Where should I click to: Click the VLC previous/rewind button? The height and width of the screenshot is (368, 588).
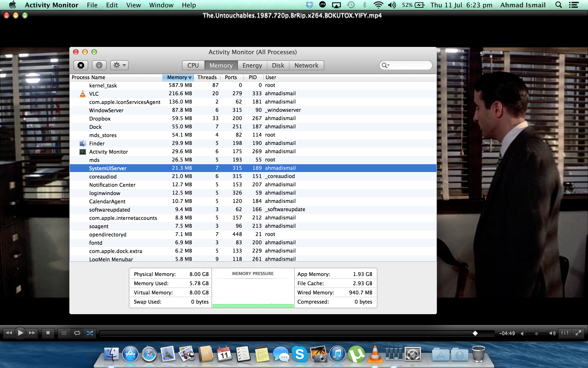click(9, 333)
